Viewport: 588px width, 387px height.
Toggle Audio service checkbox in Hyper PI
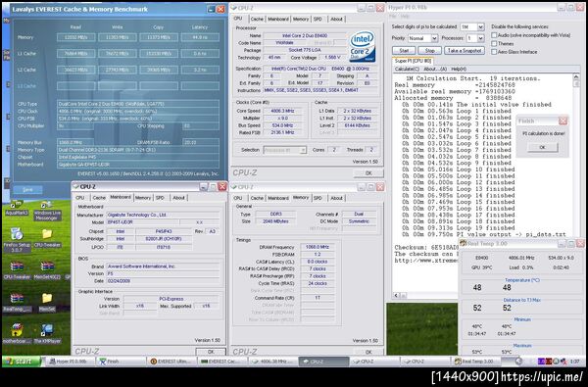[494, 35]
